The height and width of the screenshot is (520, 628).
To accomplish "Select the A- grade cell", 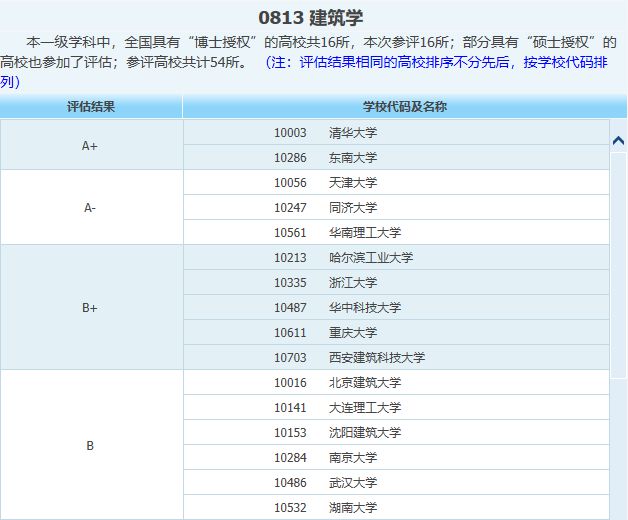I will (x=92, y=208).
